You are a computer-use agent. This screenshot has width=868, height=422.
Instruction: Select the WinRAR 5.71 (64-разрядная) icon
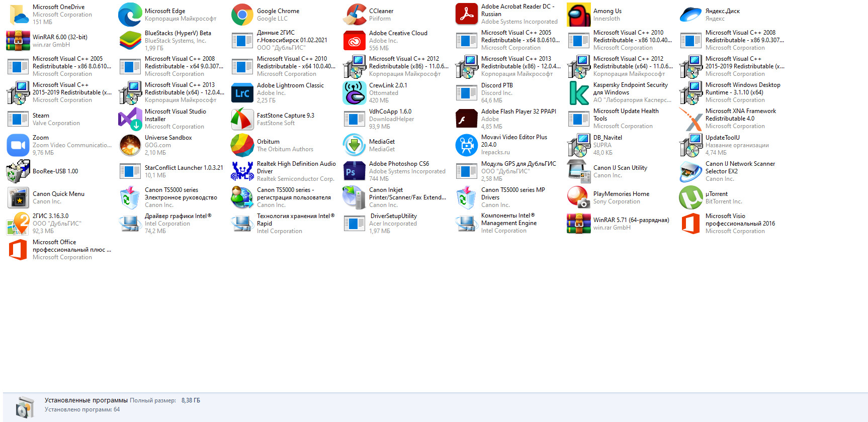click(x=579, y=224)
